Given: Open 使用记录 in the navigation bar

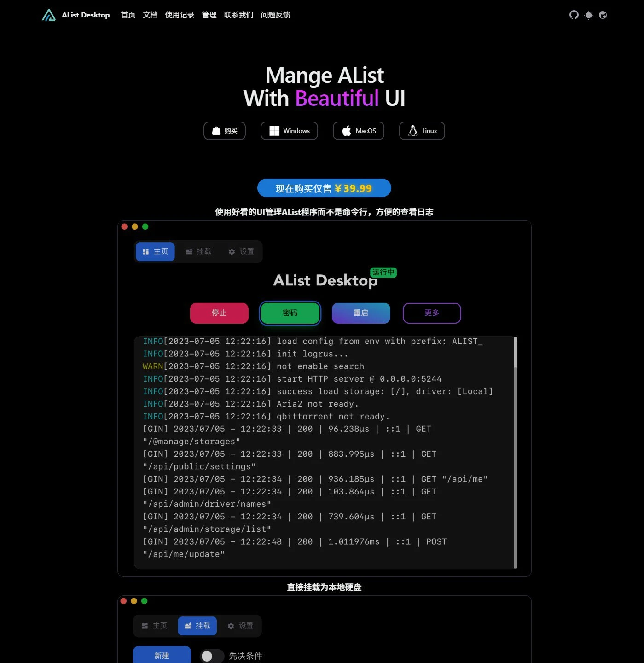Looking at the screenshot, I should pyautogui.click(x=180, y=15).
